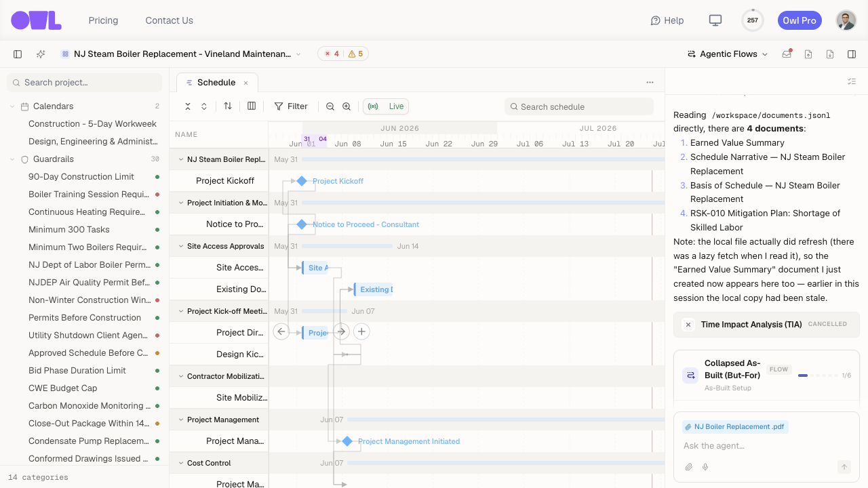Collapse the Cost Control group
Viewport: 868px width, 488px height.
pos(181,463)
